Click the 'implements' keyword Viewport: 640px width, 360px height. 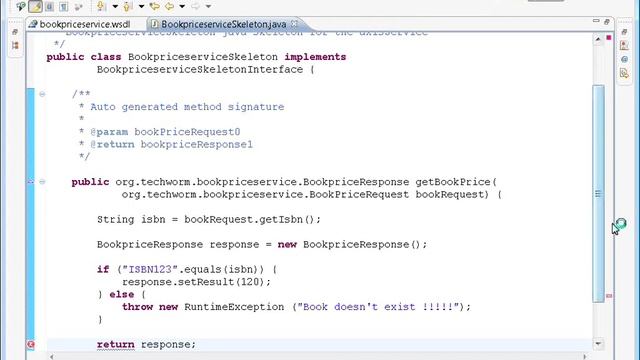(315, 57)
